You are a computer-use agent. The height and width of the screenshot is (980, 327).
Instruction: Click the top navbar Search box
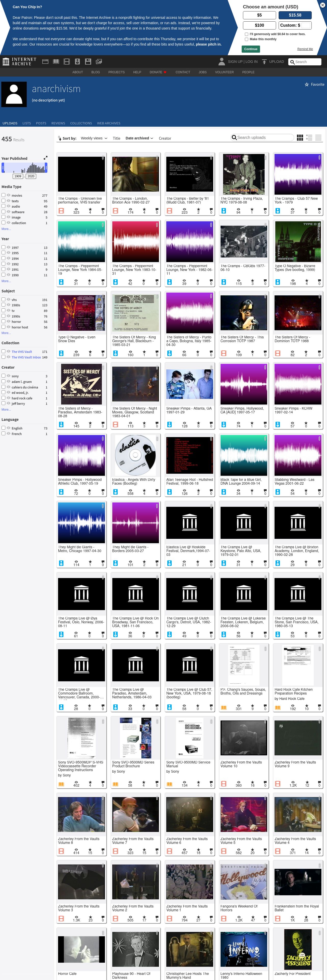[x=305, y=62]
